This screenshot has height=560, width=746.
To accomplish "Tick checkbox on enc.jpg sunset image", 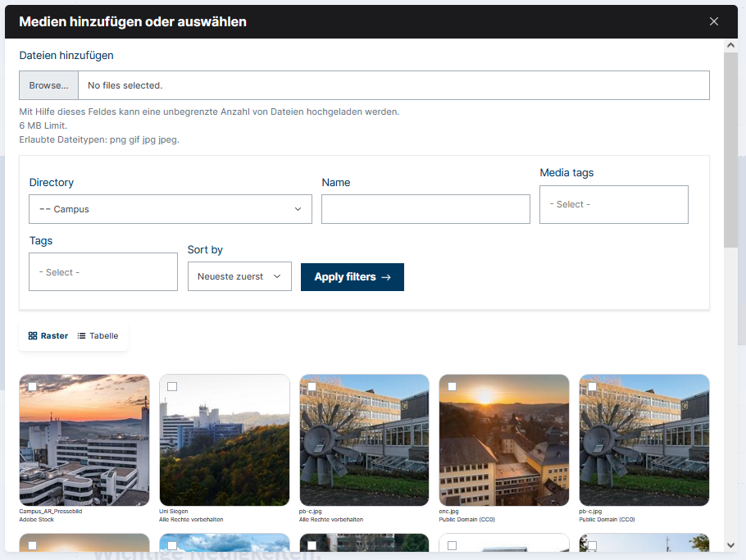I will [x=452, y=386].
